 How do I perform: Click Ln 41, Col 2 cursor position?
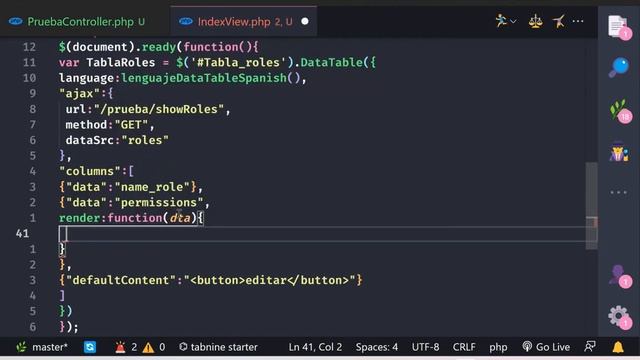pos(315,347)
